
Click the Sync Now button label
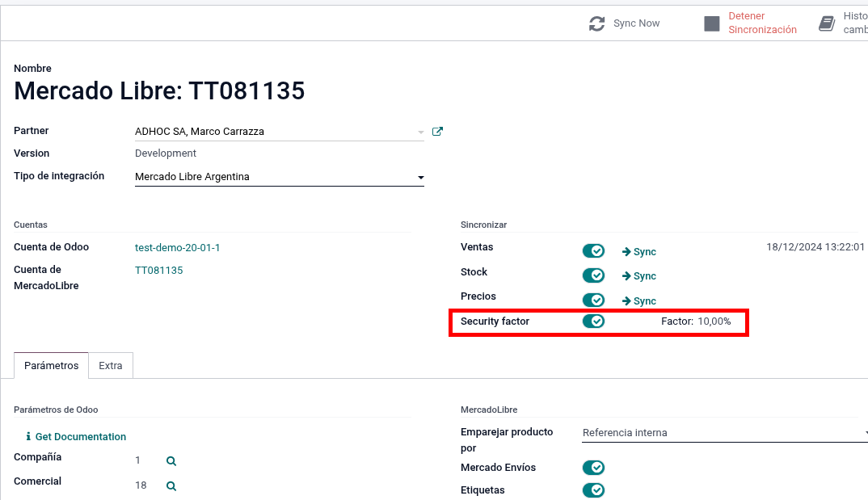(637, 23)
